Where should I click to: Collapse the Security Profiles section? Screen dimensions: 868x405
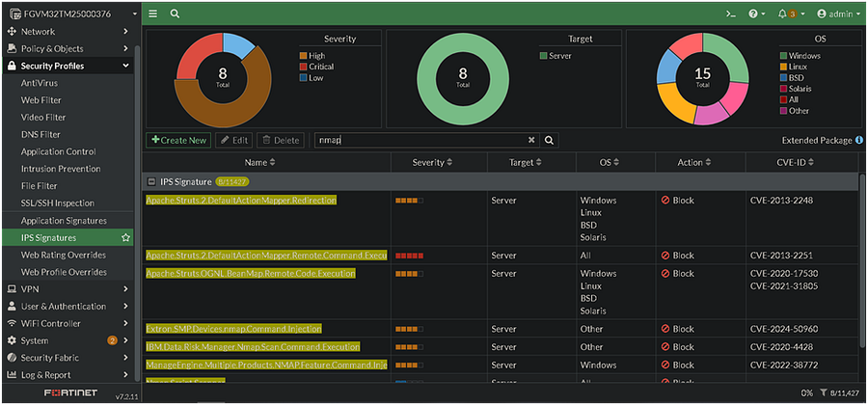(68, 66)
